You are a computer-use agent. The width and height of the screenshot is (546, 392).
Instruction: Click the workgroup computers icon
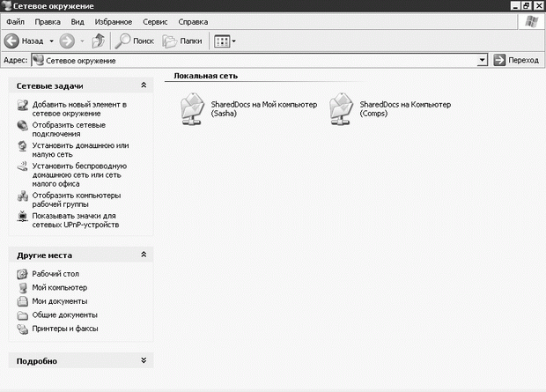click(x=23, y=196)
